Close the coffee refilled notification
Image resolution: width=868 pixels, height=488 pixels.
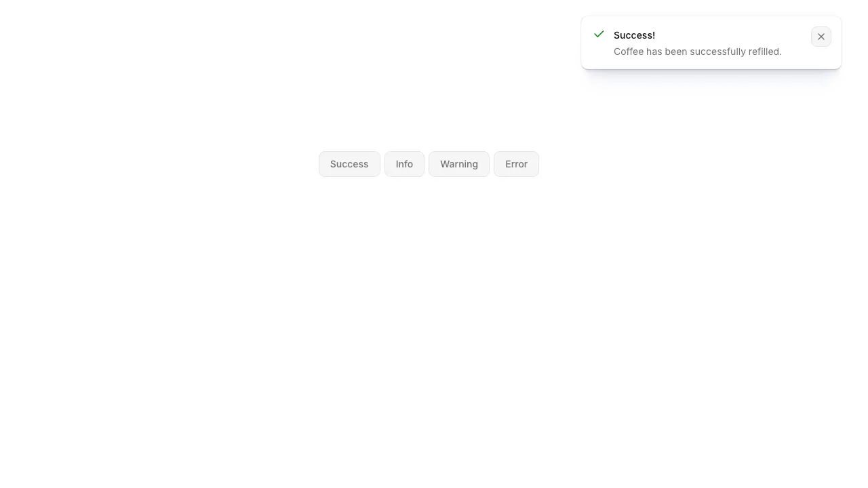pos(821,37)
